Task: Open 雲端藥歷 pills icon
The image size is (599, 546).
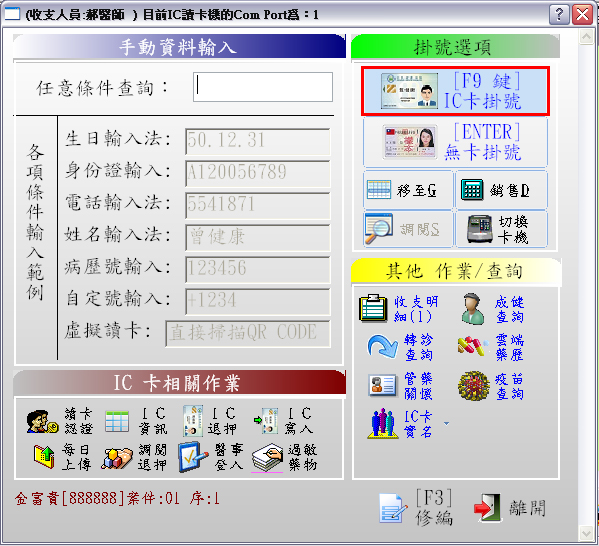Action: (x=473, y=346)
